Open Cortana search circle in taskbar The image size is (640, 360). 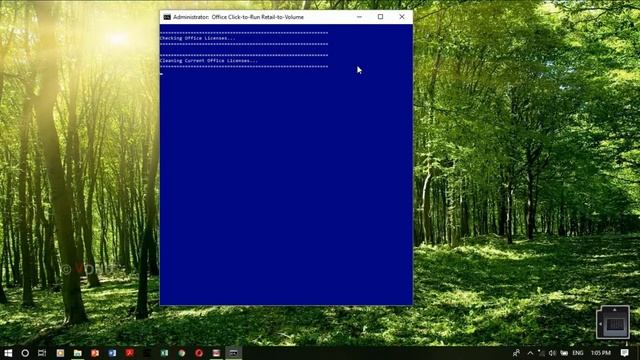(x=25, y=353)
